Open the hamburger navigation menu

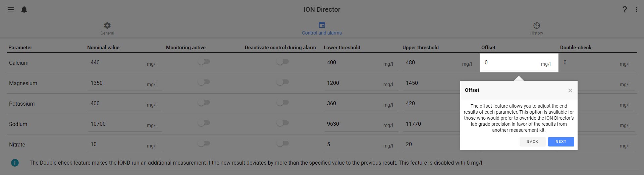pos(11,9)
